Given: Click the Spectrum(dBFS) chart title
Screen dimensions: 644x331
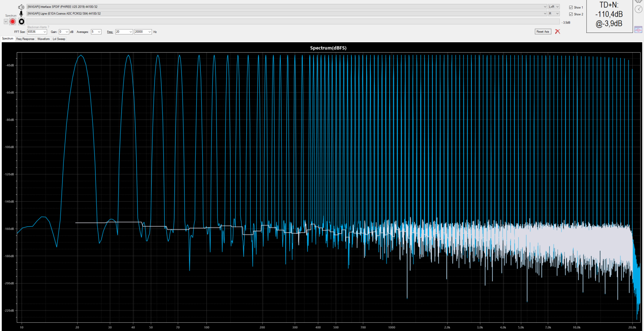Looking at the screenshot, I should [328, 48].
